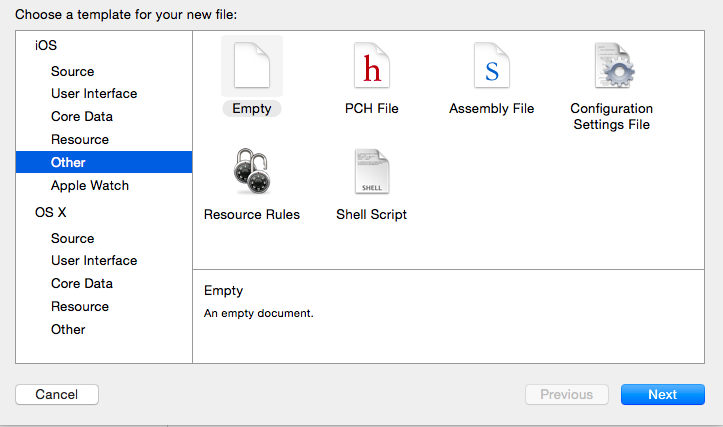Select the Empty file template icon
The height and width of the screenshot is (427, 723).
[x=252, y=65]
